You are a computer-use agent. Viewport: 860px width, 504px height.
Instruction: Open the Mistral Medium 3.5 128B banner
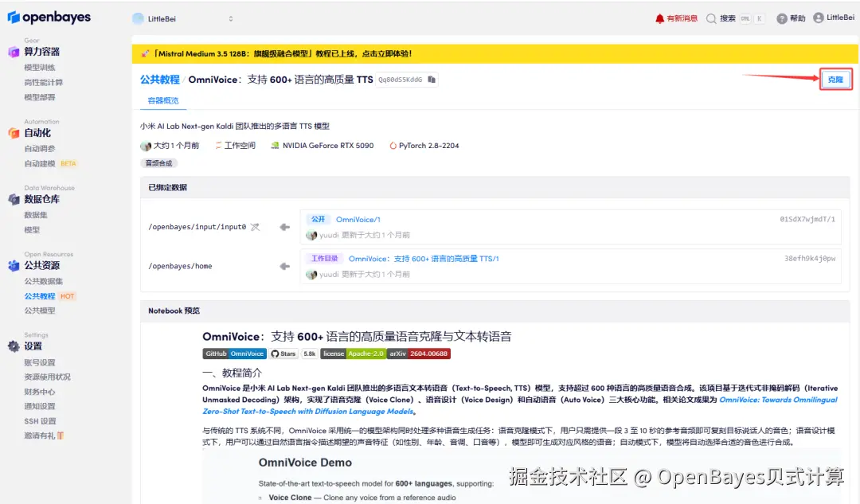point(494,54)
